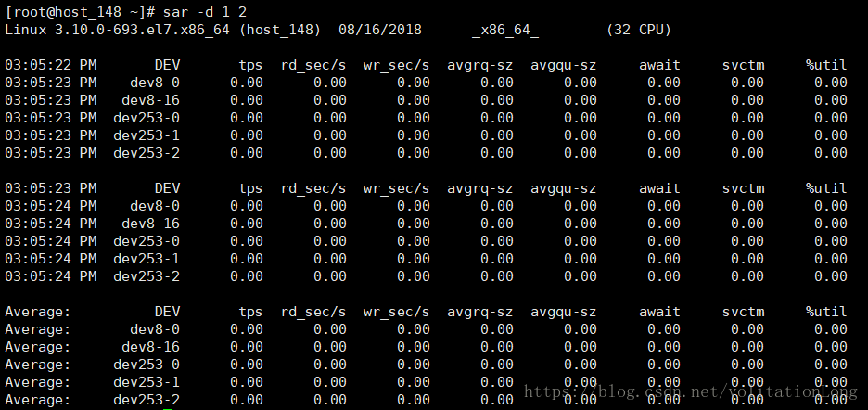Click 'DEV' header in the Average header row
Viewport: 868px width, 410px height.
[x=167, y=312]
